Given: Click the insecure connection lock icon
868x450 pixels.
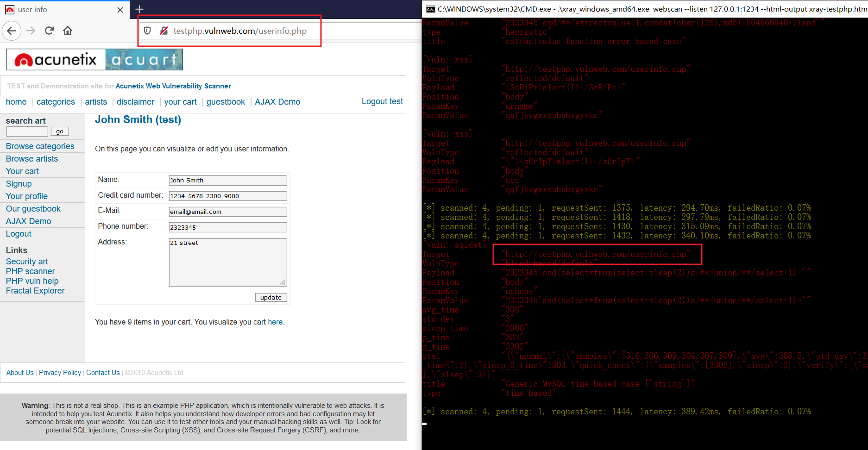Looking at the screenshot, I should point(164,31).
